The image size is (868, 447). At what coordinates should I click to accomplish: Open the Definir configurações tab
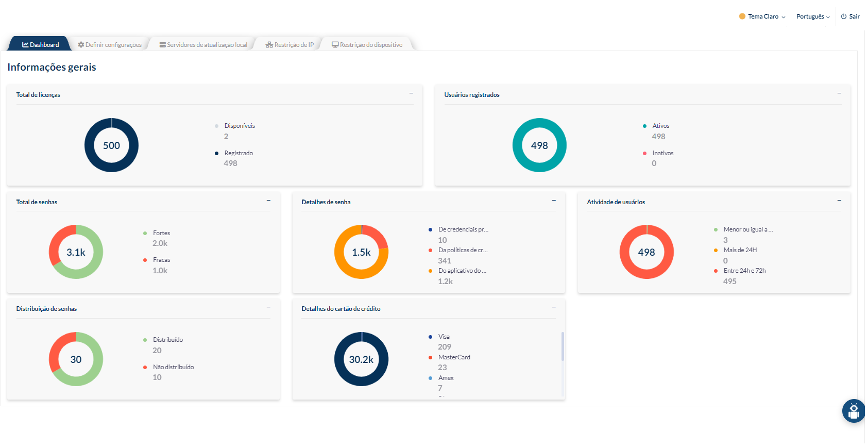(110, 45)
